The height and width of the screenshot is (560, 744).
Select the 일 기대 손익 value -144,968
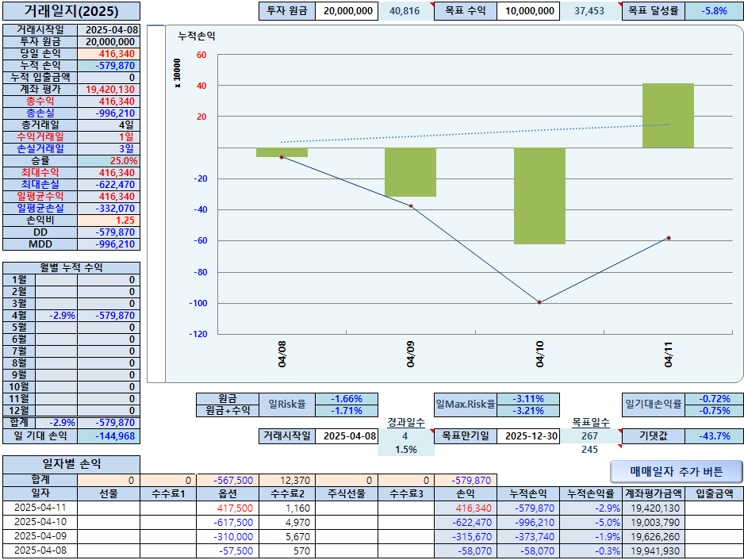click(x=109, y=436)
